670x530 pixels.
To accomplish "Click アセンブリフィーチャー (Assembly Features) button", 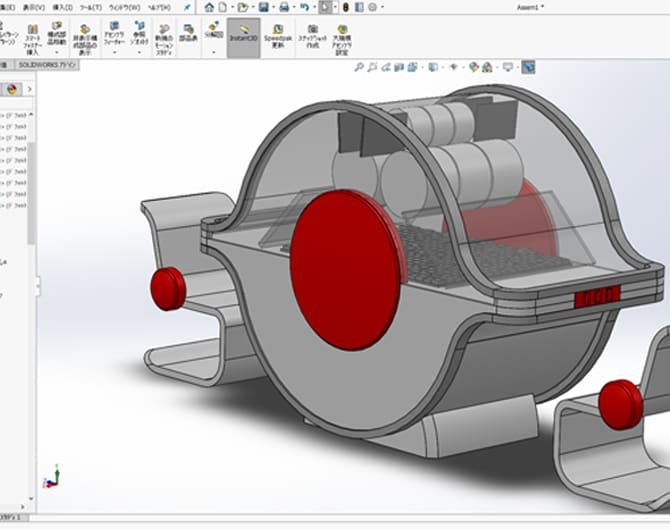I will 114,33.
